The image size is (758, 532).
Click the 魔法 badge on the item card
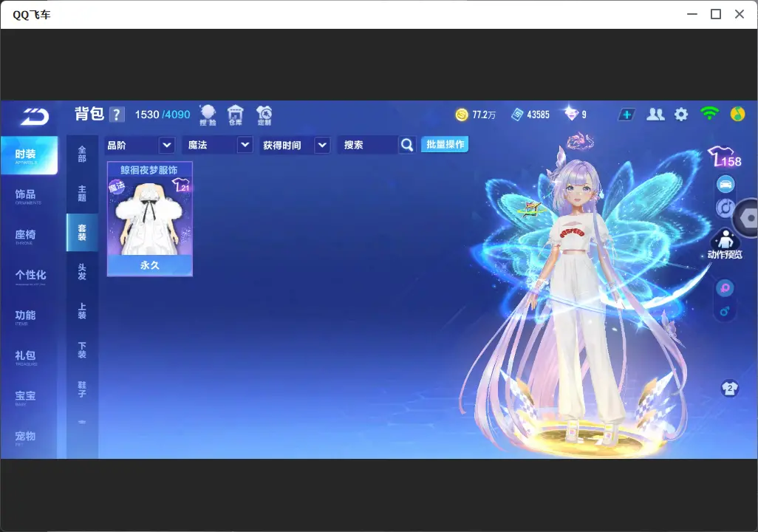tap(117, 186)
